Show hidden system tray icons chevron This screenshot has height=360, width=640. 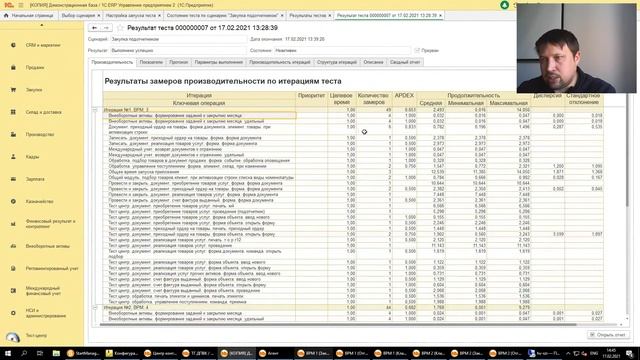point(568,353)
